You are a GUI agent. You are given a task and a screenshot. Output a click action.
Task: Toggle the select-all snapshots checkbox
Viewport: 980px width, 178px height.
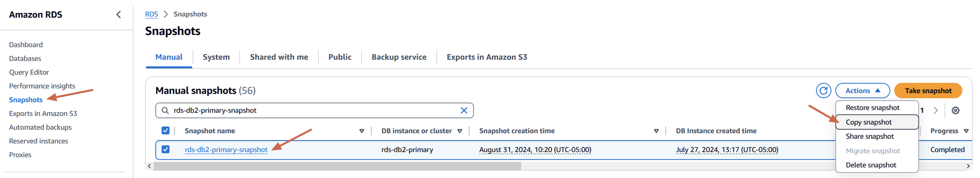click(165, 131)
